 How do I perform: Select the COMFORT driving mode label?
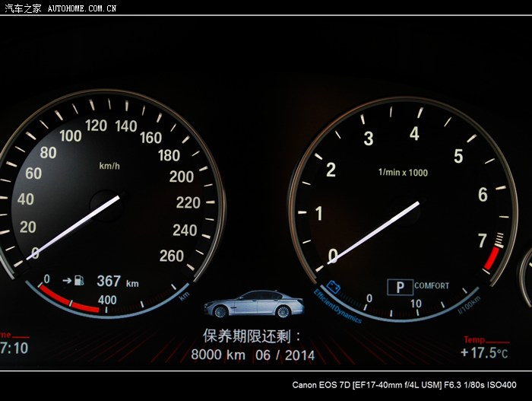pos(432,286)
